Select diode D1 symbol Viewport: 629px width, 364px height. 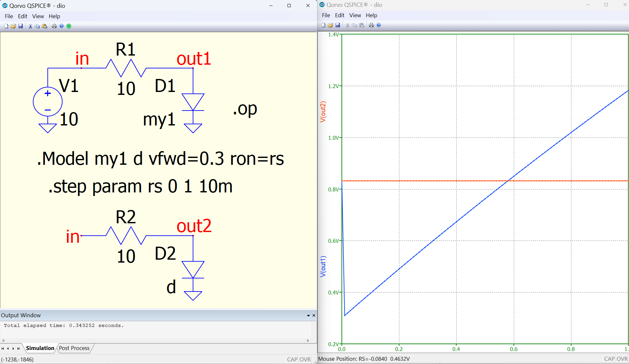pos(193,102)
